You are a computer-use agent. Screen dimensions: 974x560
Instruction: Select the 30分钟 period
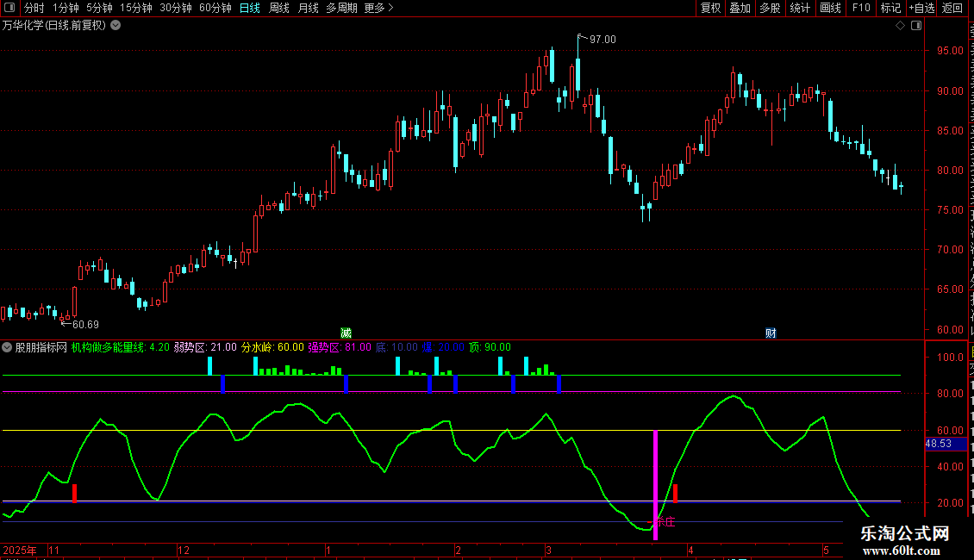click(176, 8)
